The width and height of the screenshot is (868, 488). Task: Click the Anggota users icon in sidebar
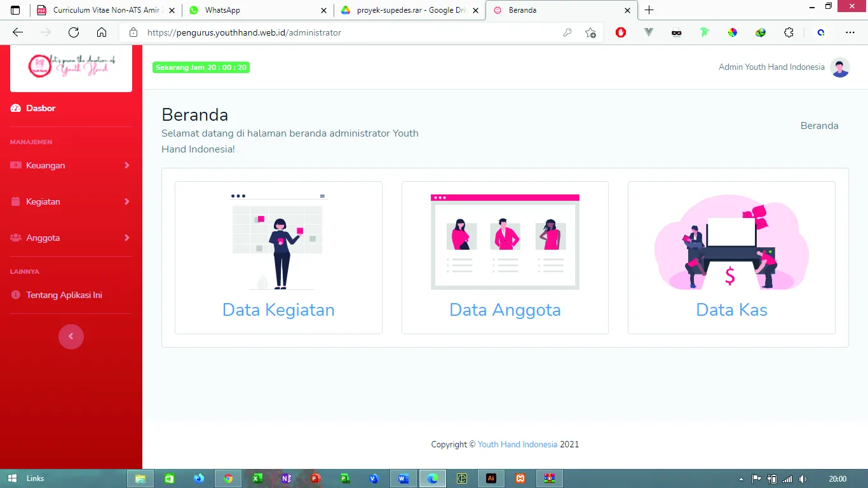click(16, 238)
